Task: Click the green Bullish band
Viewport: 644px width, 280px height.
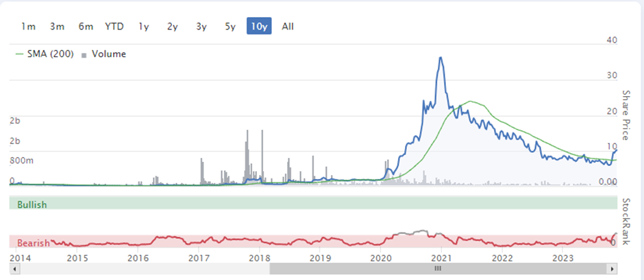Action: click(x=313, y=203)
